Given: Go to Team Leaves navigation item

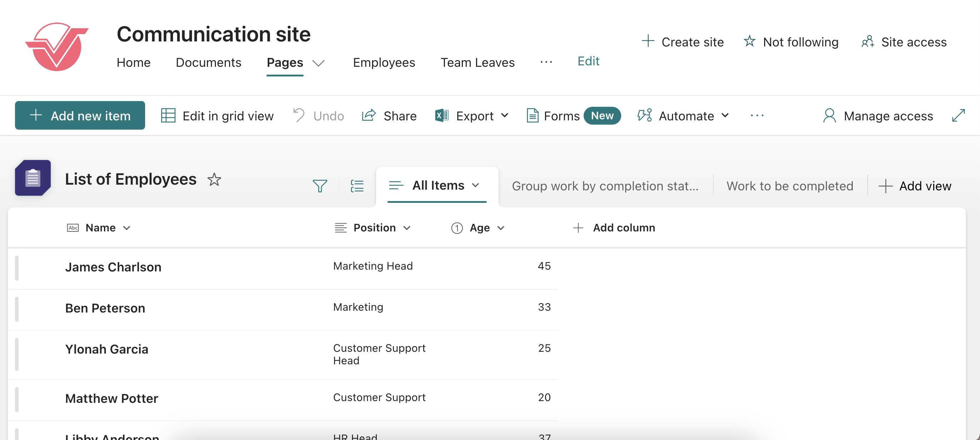Looking at the screenshot, I should [477, 62].
